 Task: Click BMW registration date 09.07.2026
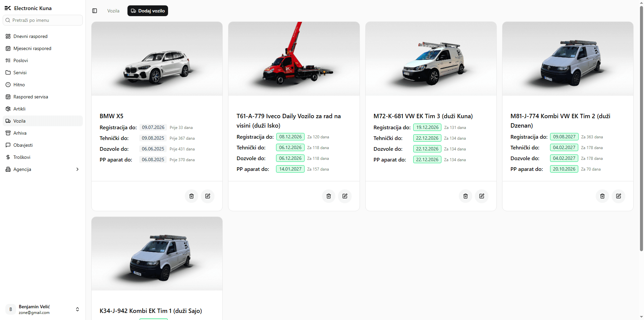click(x=153, y=127)
